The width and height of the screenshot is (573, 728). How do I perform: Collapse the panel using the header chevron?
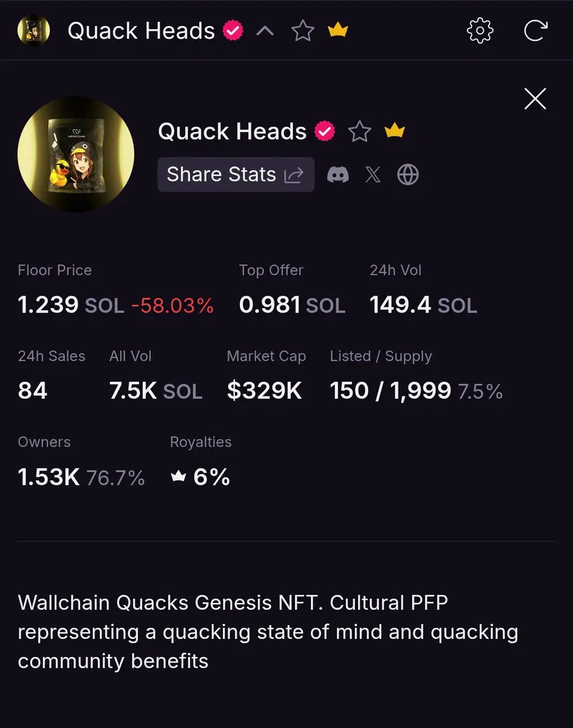click(x=265, y=30)
